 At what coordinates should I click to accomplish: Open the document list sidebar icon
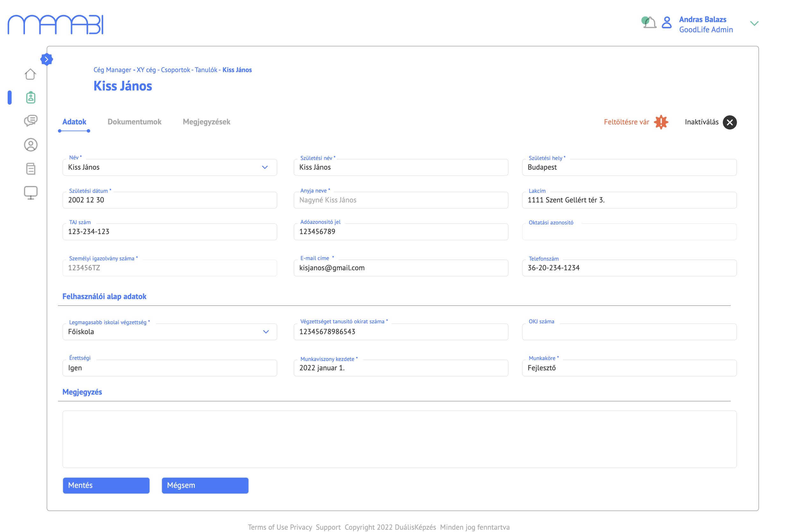[x=31, y=169]
